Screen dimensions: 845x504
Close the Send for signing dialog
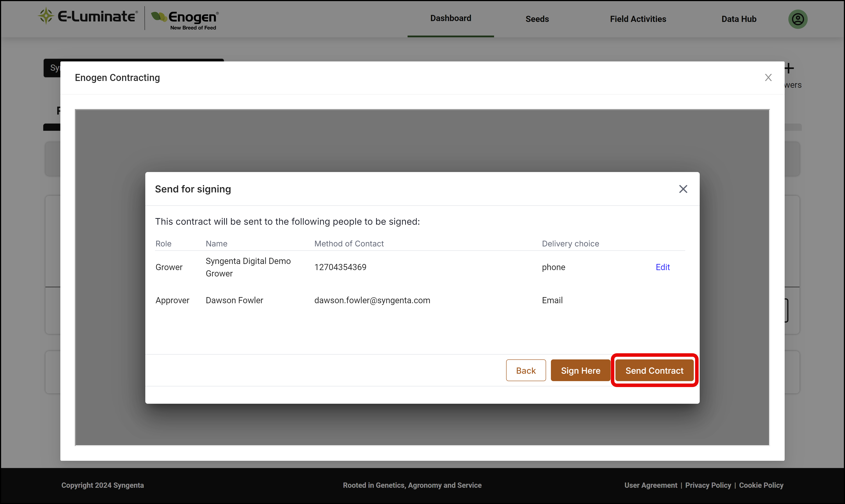click(x=683, y=189)
